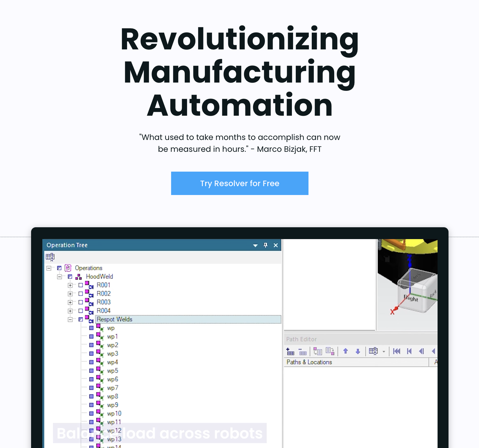Click the remove item from editor icon
The width and height of the screenshot is (479, 448).
(303, 351)
